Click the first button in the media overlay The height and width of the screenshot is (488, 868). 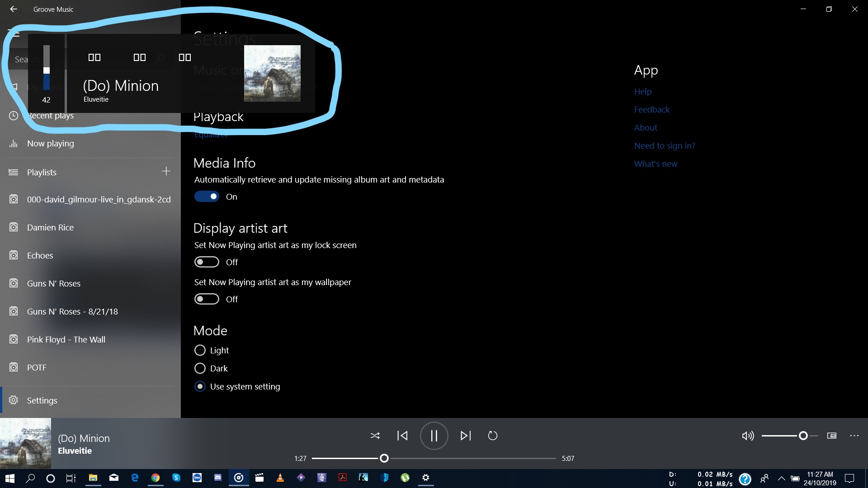[x=94, y=57]
